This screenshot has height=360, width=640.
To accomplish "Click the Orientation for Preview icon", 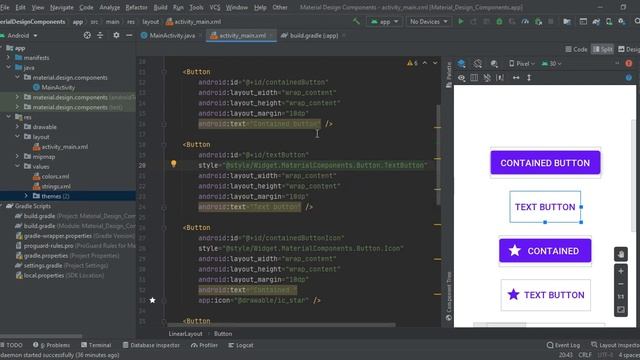I will pyautogui.click(x=478, y=63).
